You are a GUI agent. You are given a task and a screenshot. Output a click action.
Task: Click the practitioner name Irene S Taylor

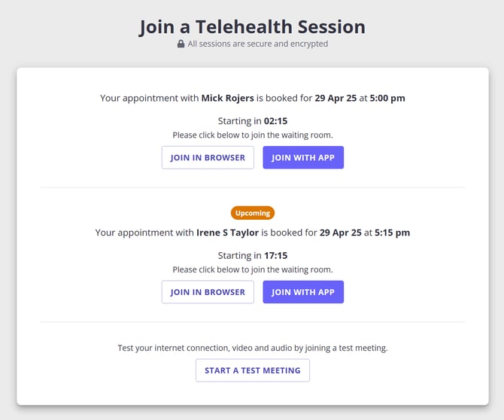227,233
